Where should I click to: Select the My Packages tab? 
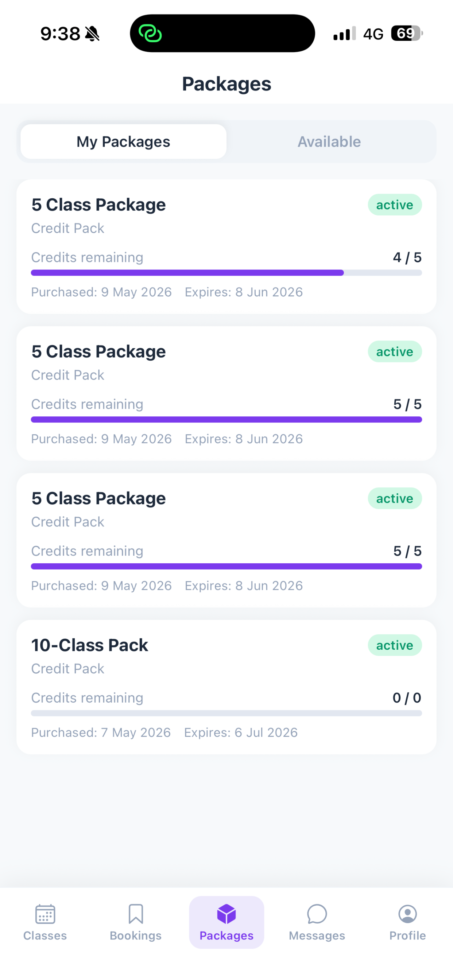(123, 141)
